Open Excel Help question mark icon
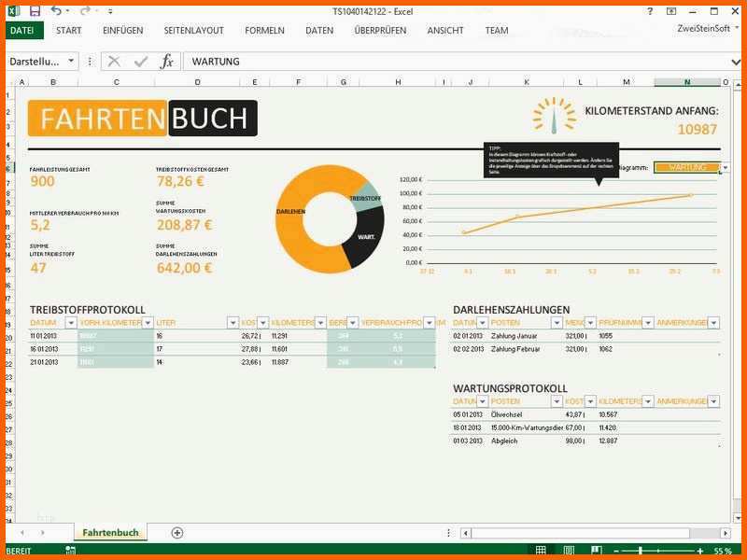 point(650,11)
